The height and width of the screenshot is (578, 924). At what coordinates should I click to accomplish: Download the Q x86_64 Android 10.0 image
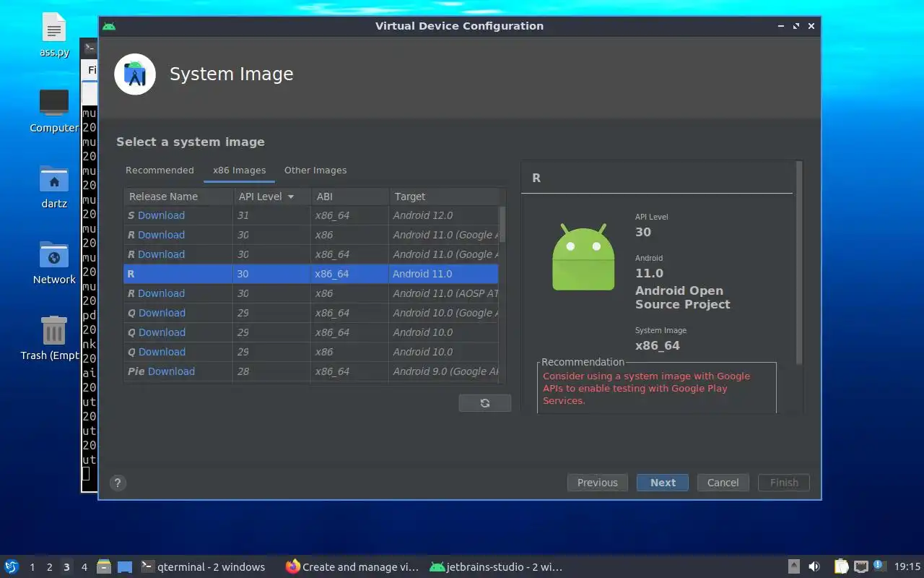pyautogui.click(x=162, y=332)
